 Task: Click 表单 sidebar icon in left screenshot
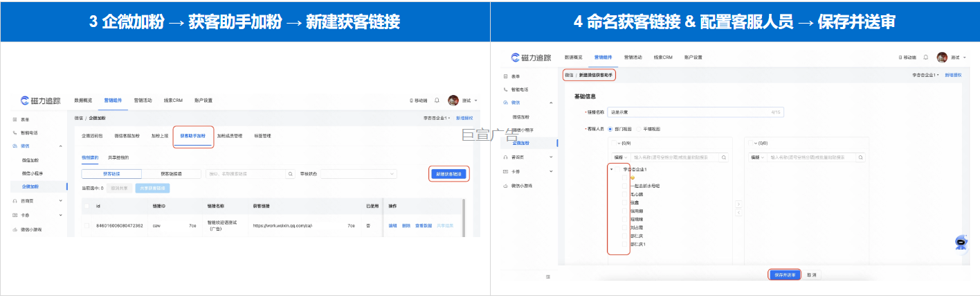click(x=15, y=120)
